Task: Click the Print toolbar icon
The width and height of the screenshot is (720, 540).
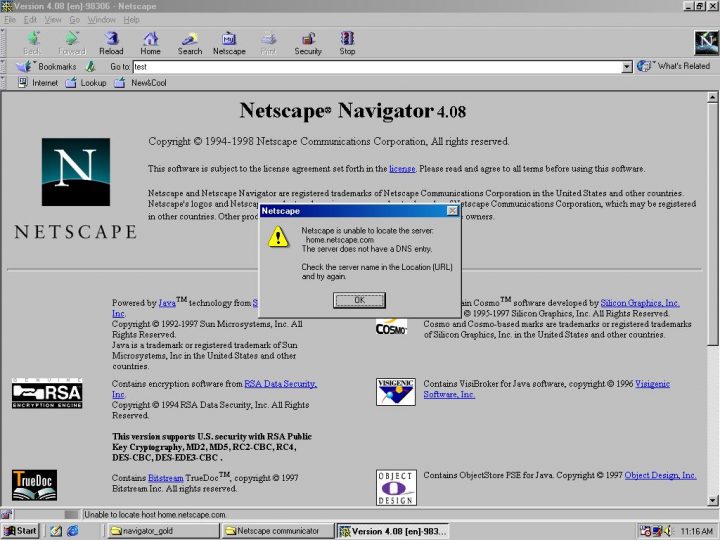Action: 268,43
